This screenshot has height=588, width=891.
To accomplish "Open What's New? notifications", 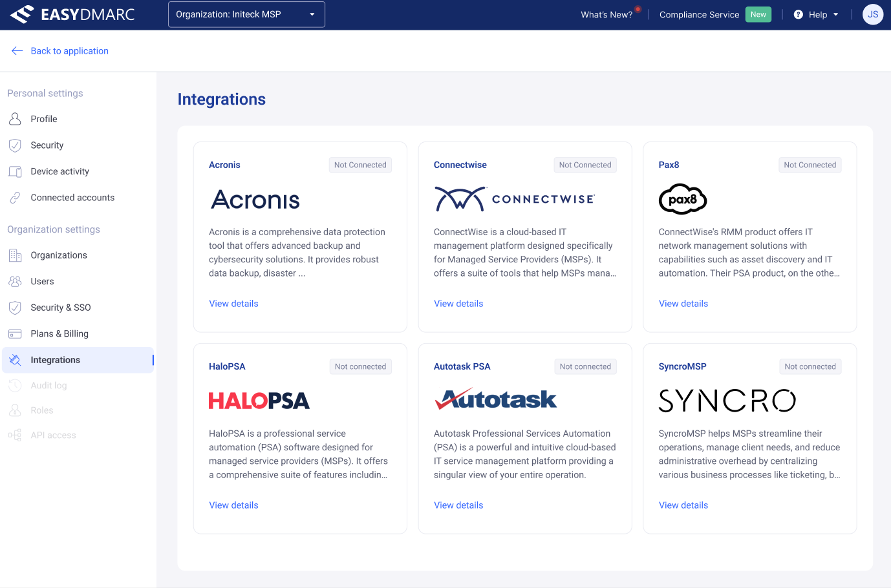I will coord(607,14).
